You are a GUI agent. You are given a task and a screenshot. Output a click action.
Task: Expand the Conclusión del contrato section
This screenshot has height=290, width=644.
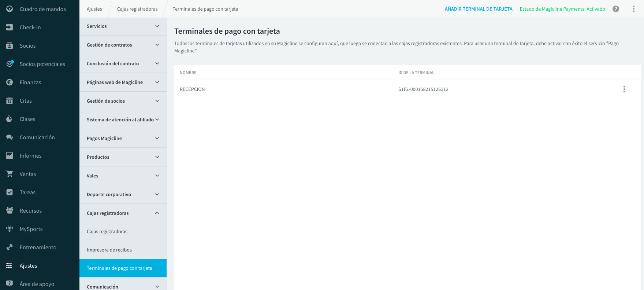pyautogui.click(x=123, y=63)
